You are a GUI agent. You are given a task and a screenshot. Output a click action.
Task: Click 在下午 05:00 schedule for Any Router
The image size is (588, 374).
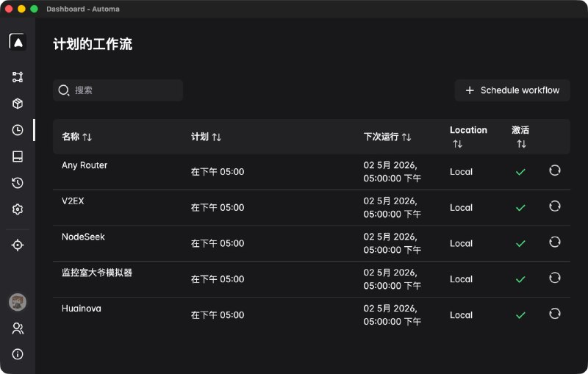point(218,172)
